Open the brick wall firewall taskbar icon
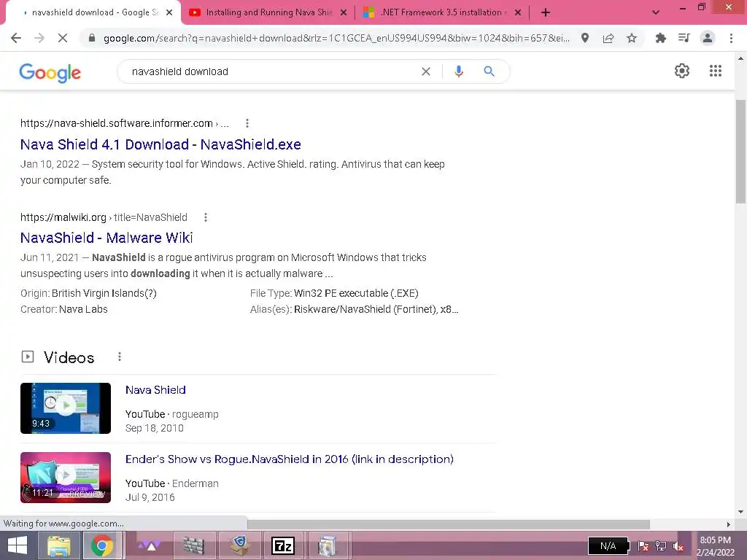 click(193, 545)
